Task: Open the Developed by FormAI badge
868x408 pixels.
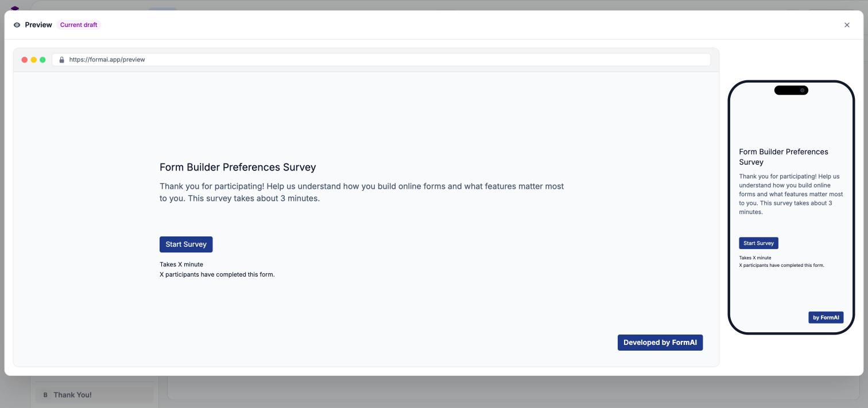Action: point(660,343)
